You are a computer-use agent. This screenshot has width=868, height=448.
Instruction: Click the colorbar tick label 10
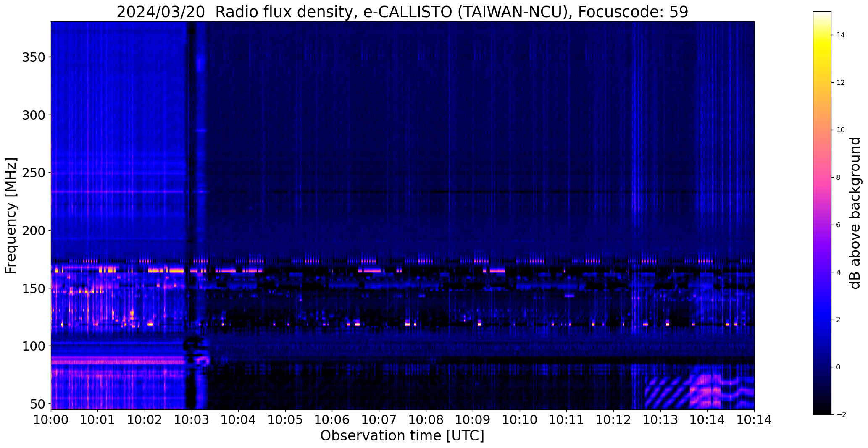[x=840, y=130]
